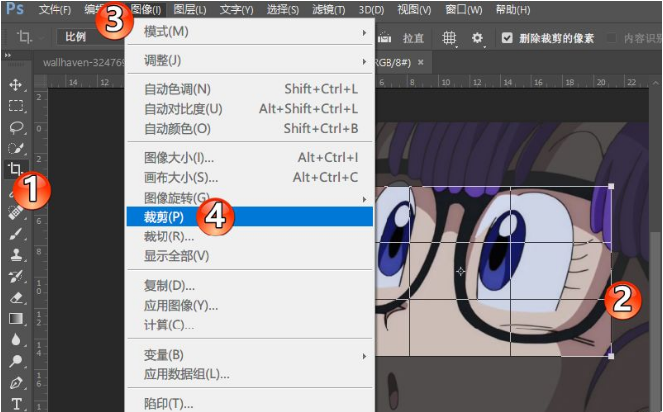Open the 滤镜(T) menu
The image size is (663, 412).
(x=329, y=9)
